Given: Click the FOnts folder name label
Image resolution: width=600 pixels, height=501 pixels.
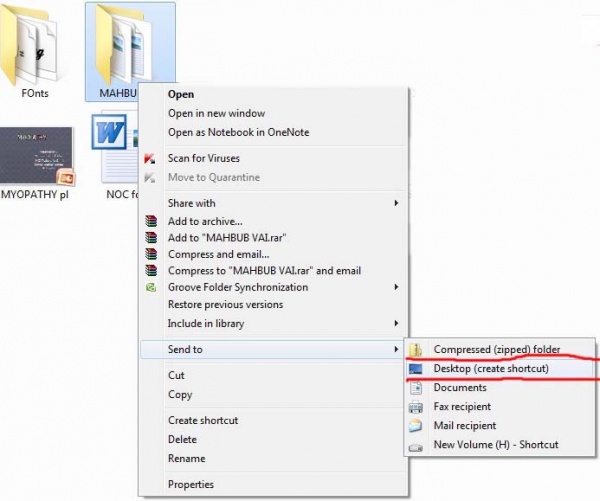Looking at the screenshot, I should click(35, 93).
